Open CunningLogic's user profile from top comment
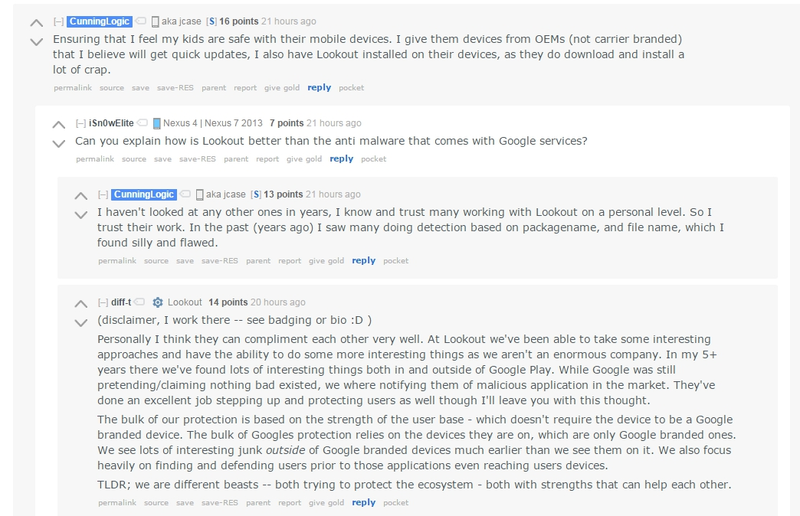The height and width of the screenshot is (516, 800). [x=99, y=21]
